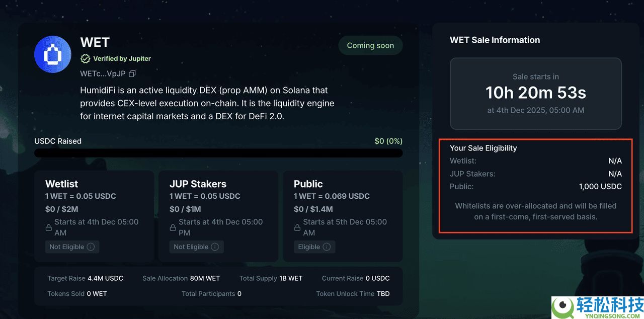Viewport: 644px width, 319px height.
Task: Click the Public 1,000 USDC eligibility amount
Action: [x=600, y=187]
